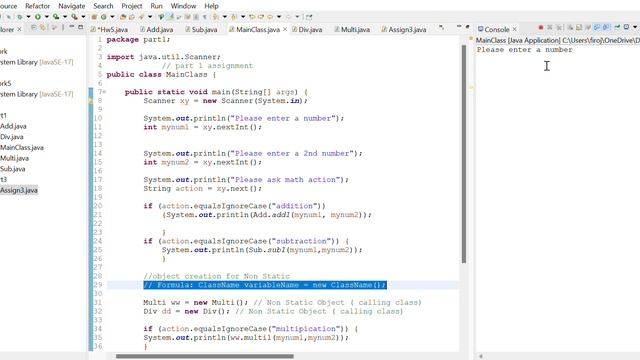Click the Coverage run icon in toolbar

(x=56, y=17)
